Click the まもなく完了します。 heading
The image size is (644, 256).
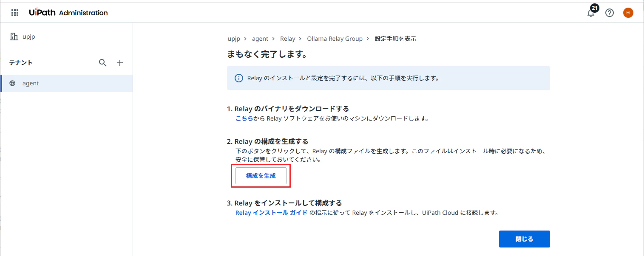tap(267, 54)
